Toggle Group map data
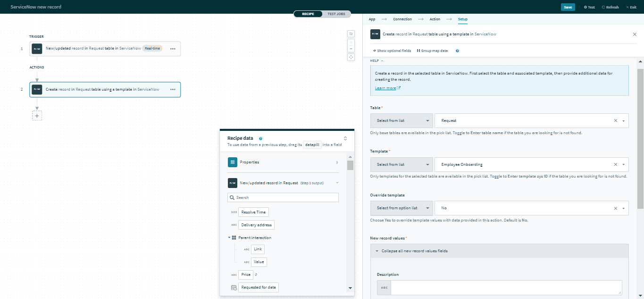Image resolution: width=644 pixels, height=299 pixels. pos(432,51)
